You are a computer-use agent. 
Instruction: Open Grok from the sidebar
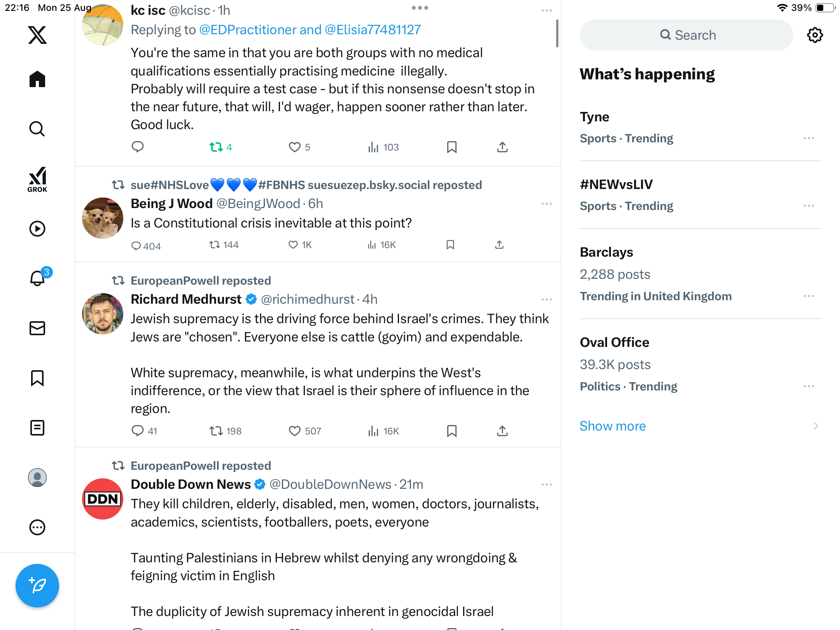coord(37,179)
